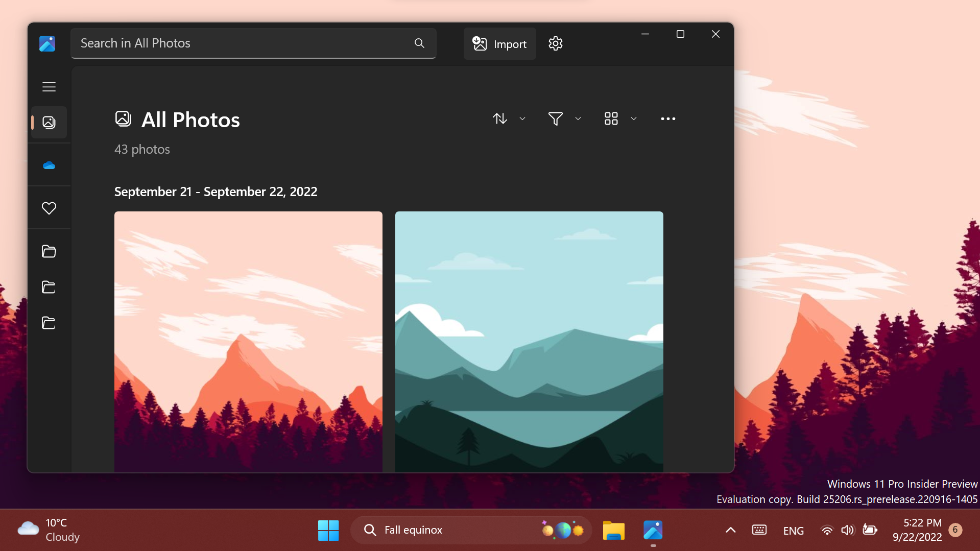This screenshot has height=551, width=980.
Task: Open the Folders section in the sidebar
Action: click(x=49, y=251)
